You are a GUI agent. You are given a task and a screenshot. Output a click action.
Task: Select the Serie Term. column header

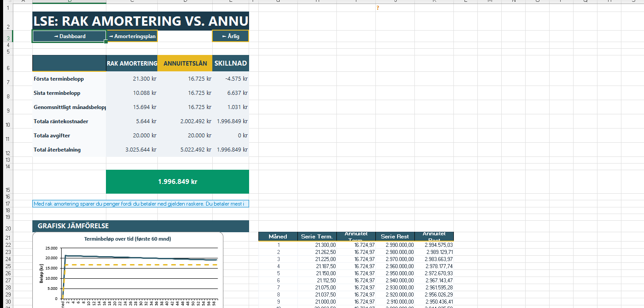pos(317,237)
